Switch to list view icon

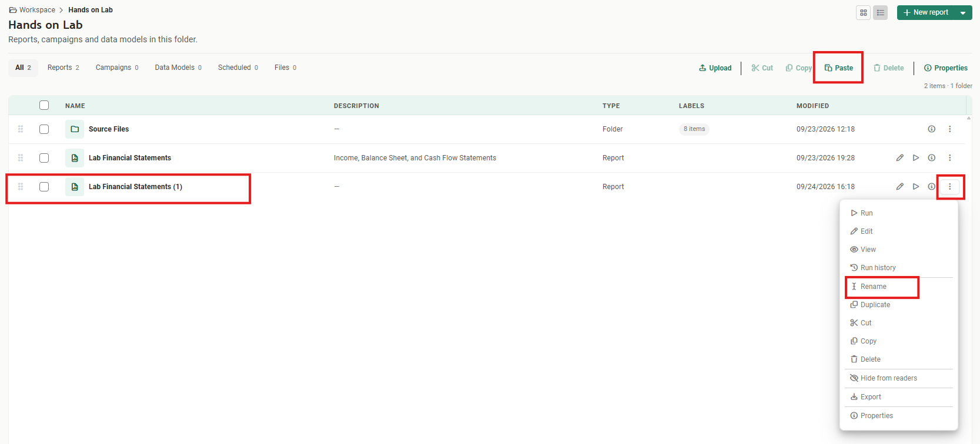click(880, 12)
